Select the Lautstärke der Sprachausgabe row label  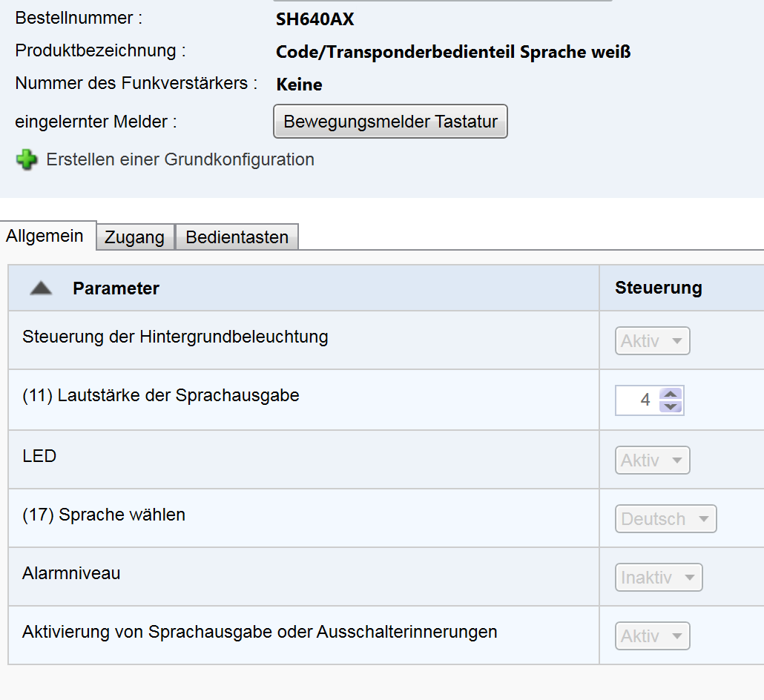[x=161, y=396]
